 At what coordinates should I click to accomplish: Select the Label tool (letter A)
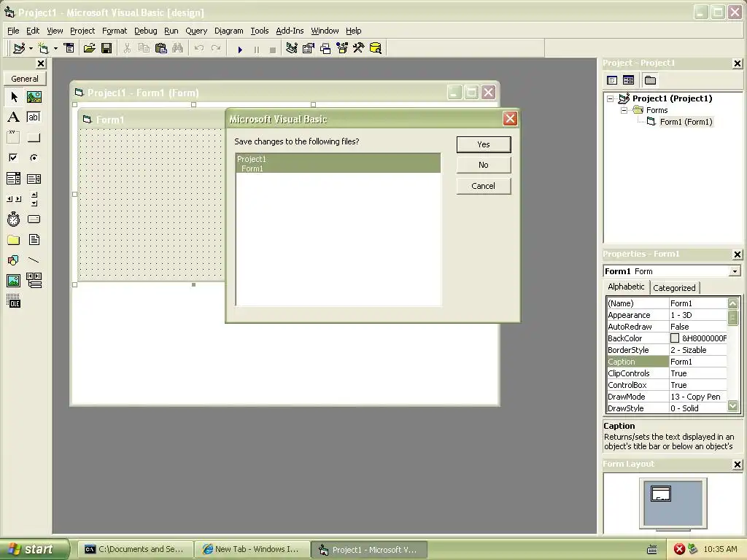click(x=14, y=117)
